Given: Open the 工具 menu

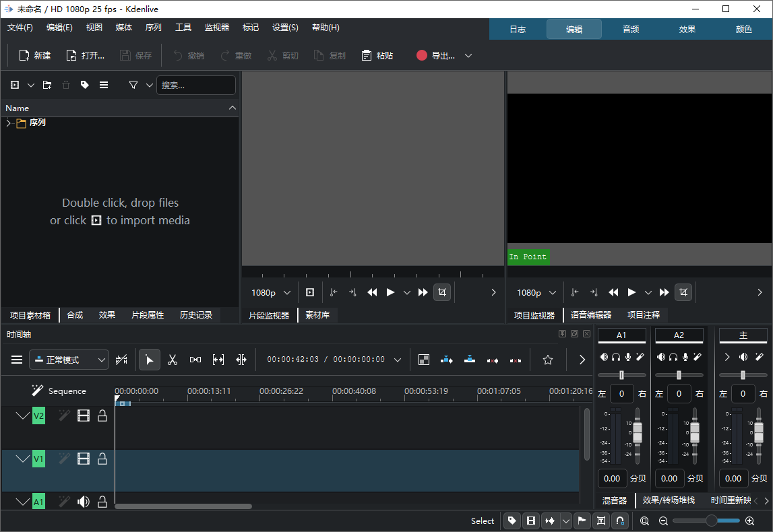Looking at the screenshot, I should pyautogui.click(x=183, y=28).
